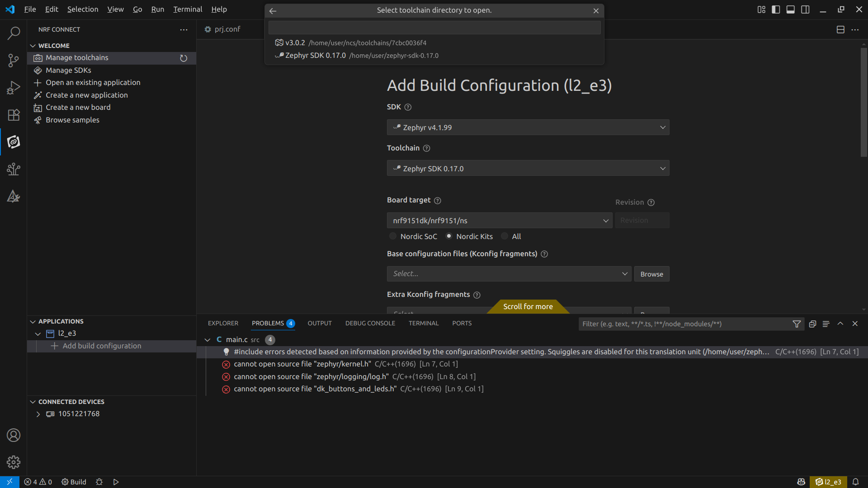Select All boards radio button
The image size is (868, 488).
click(x=505, y=236)
